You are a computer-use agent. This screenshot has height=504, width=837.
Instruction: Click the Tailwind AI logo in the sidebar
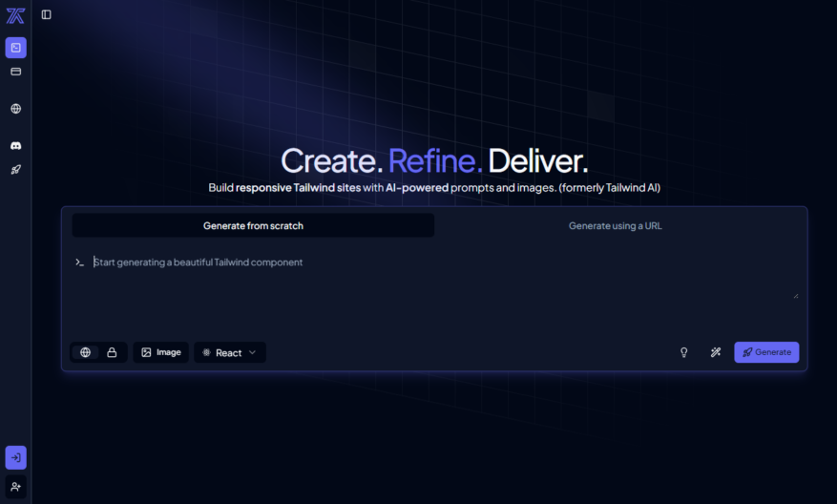[15, 15]
